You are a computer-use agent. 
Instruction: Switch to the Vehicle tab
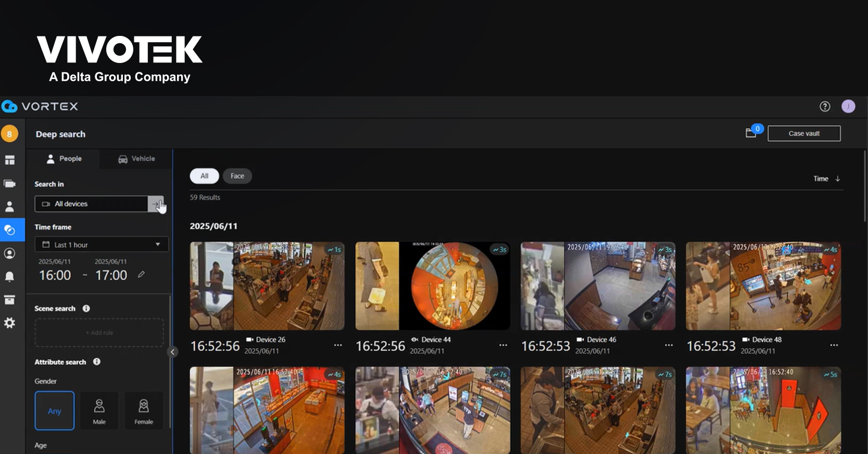136,159
